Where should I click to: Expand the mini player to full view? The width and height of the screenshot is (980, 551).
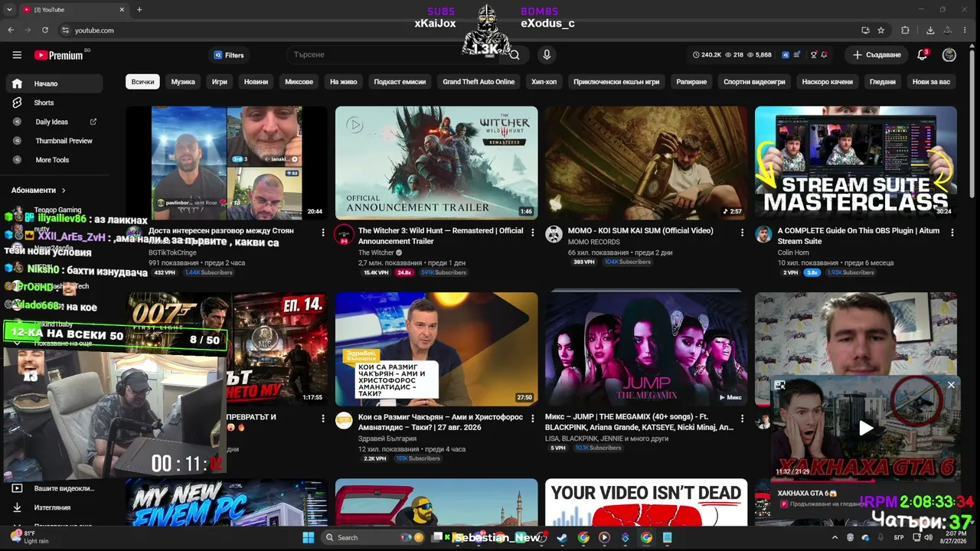(779, 385)
